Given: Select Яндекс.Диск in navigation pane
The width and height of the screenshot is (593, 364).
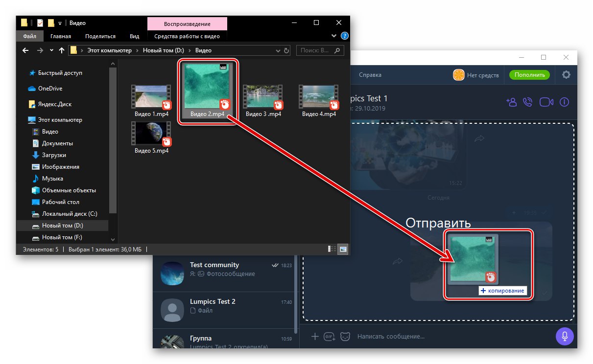Looking at the screenshot, I should pos(54,104).
